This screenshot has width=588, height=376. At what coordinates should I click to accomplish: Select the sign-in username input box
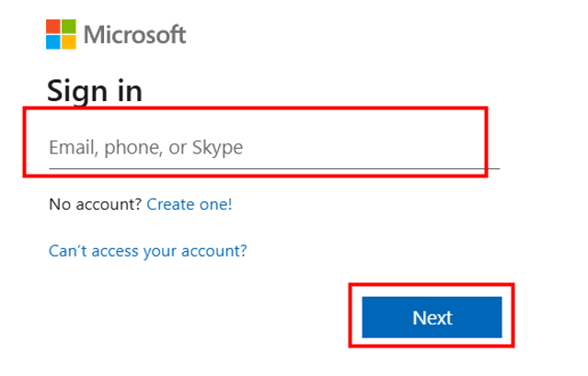[x=258, y=147]
